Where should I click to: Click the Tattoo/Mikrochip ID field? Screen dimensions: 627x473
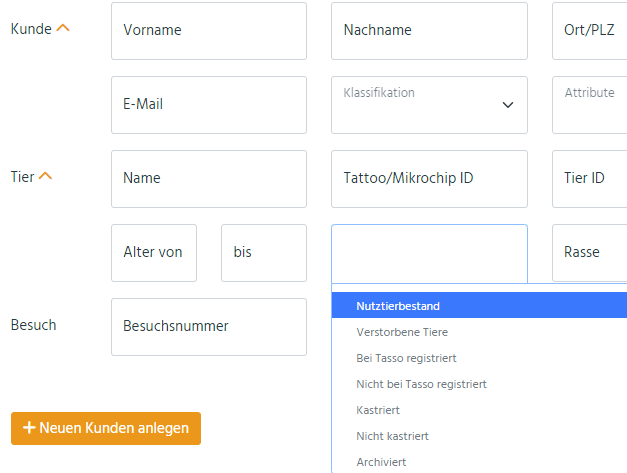[429, 179]
